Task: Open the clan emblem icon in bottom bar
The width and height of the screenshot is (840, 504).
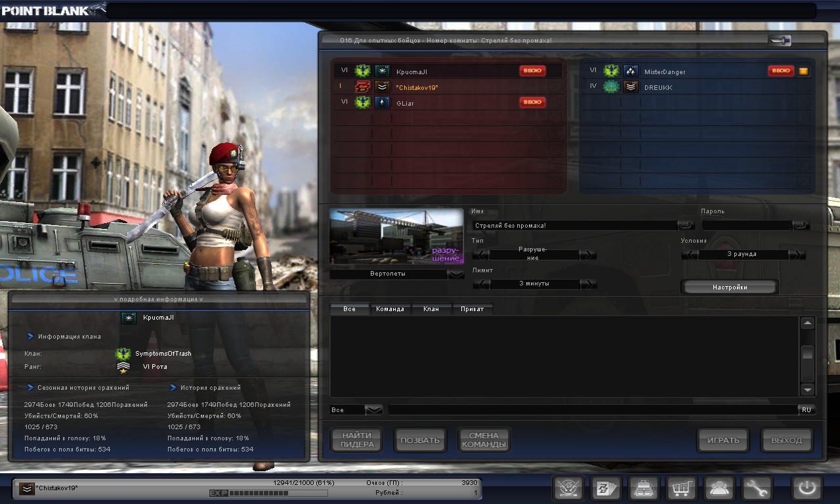Action: click(x=568, y=489)
